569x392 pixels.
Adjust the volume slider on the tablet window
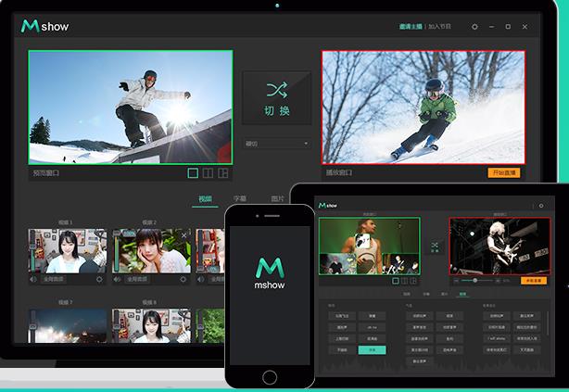click(x=475, y=280)
